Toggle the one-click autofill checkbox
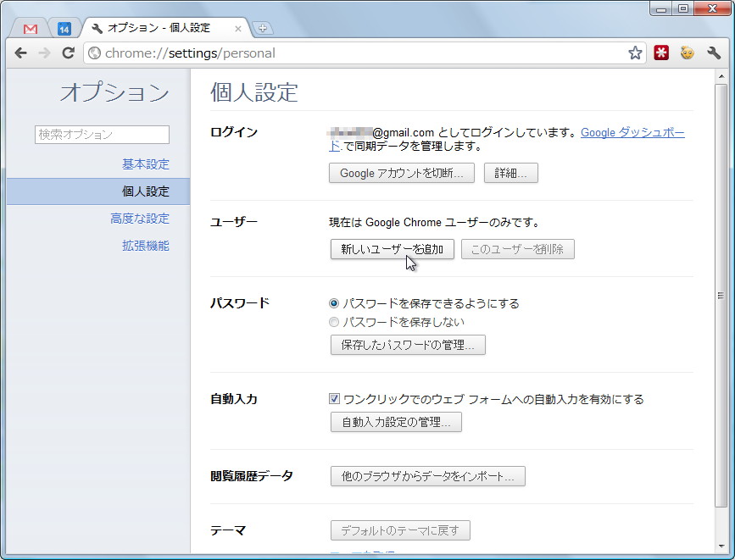Image resolution: width=735 pixels, height=560 pixels. (x=332, y=398)
